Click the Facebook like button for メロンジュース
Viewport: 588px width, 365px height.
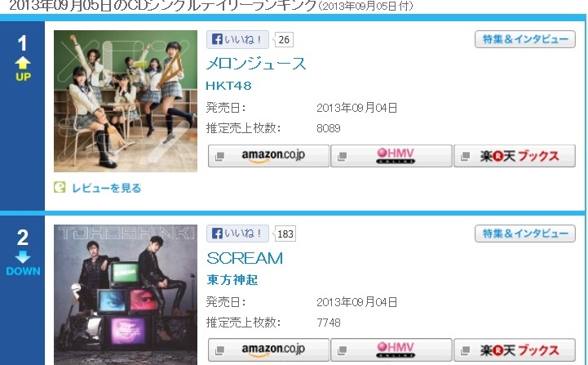[237, 39]
